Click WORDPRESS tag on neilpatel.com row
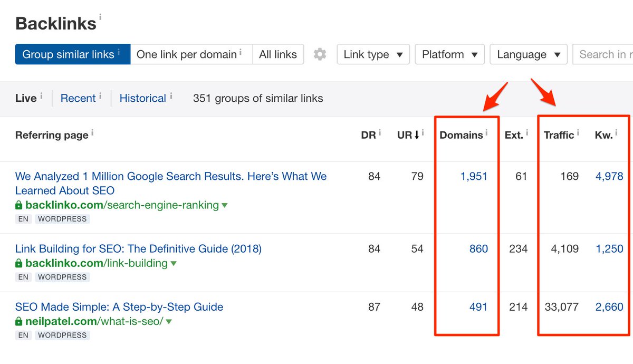Image resolution: width=633 pixels, height=364 pixels. (x=63, y=335)
